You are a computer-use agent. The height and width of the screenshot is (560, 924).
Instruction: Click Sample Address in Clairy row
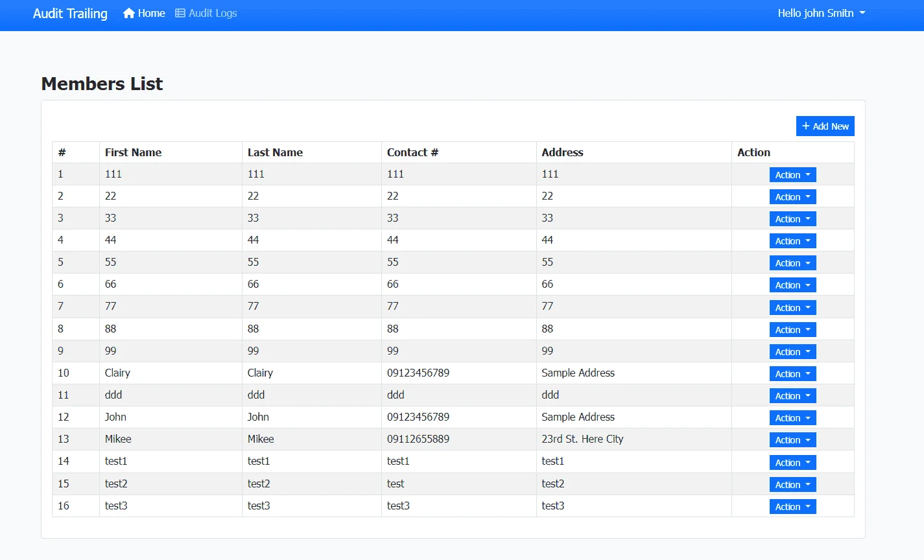point(578,373)
